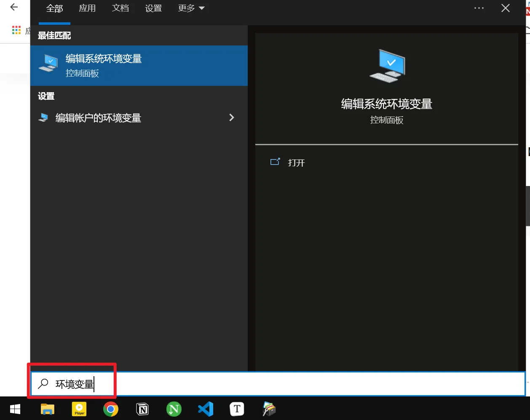Click the green N download app icon

click(x=174, y=409)
